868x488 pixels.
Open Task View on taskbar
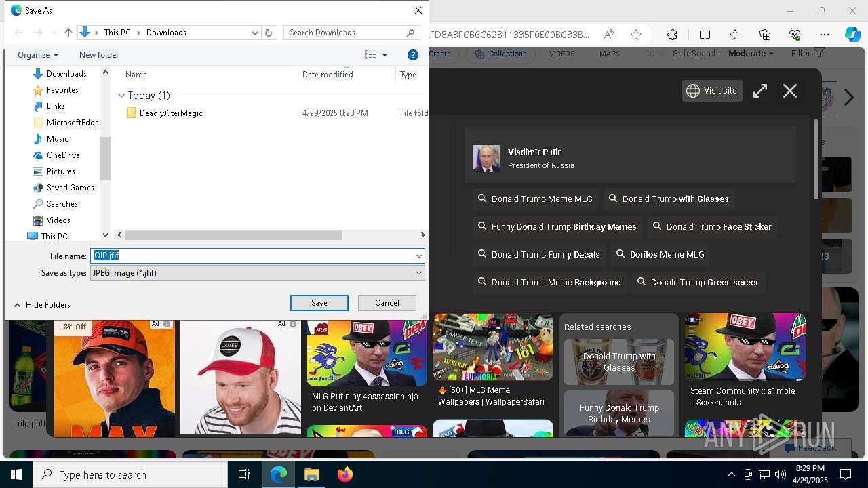(x=244, y=474)
